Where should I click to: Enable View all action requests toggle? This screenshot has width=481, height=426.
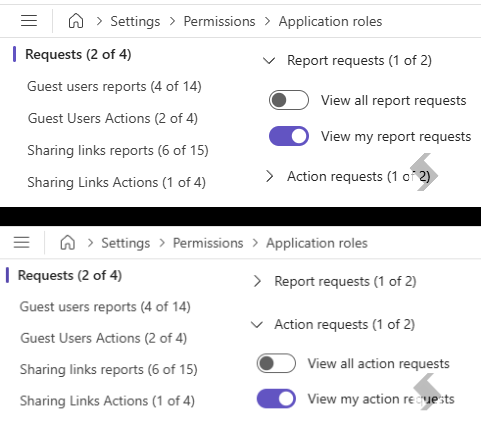(x=276, y=363)
